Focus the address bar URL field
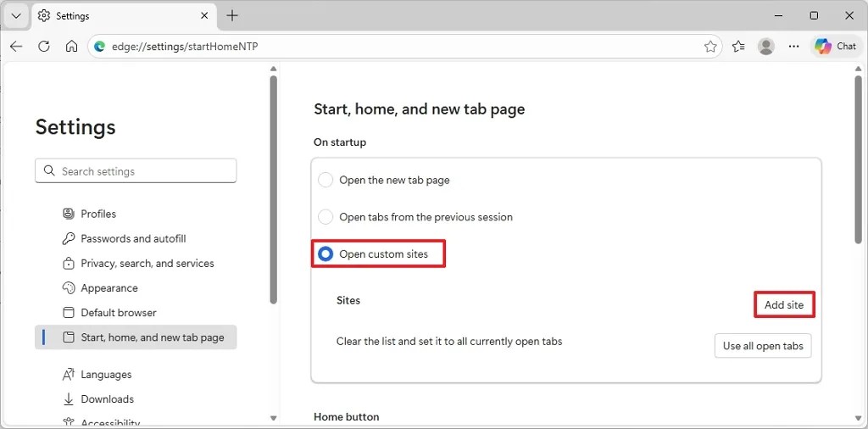 404,47
